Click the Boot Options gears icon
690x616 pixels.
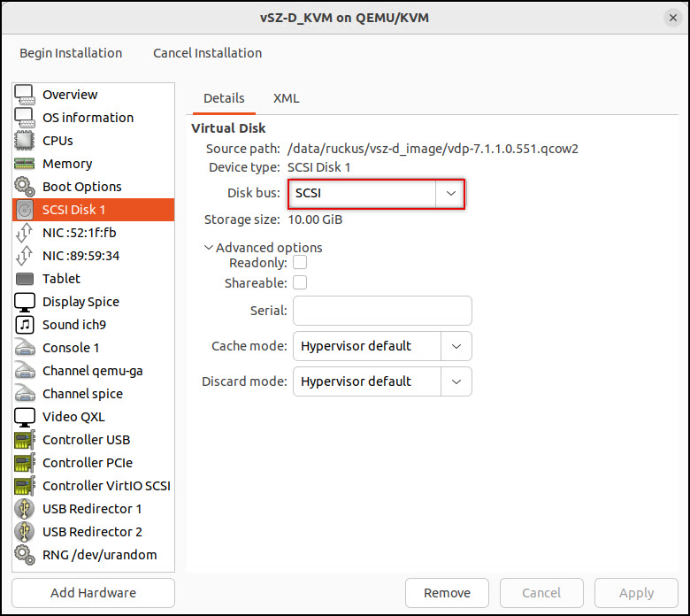pyautogui.click(x=25, y=187)
